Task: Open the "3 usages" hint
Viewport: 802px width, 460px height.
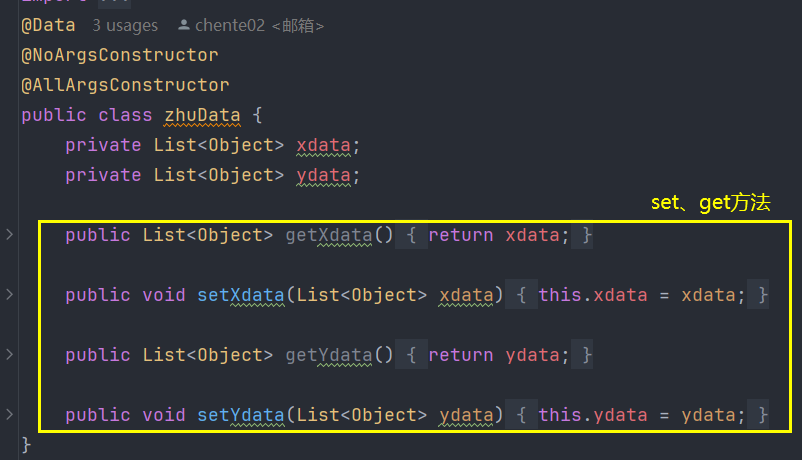Action: tap(124, 25)
